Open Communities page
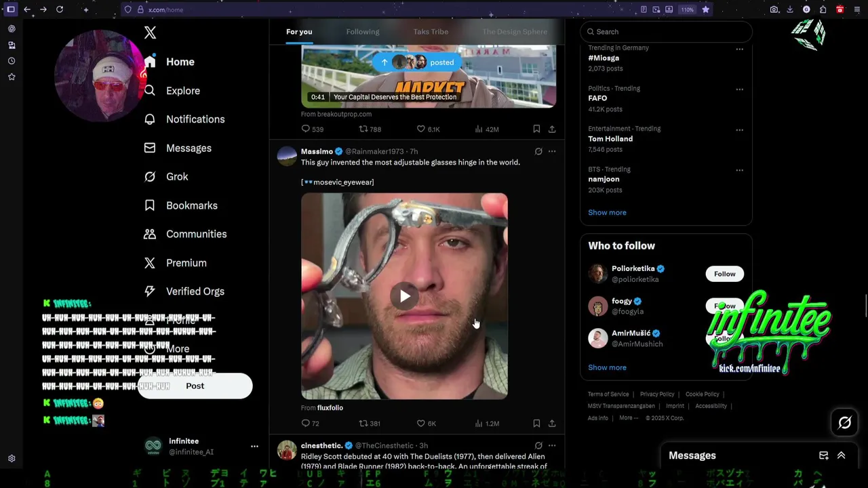Screen dimensions: 868x488 pos(185,234)
